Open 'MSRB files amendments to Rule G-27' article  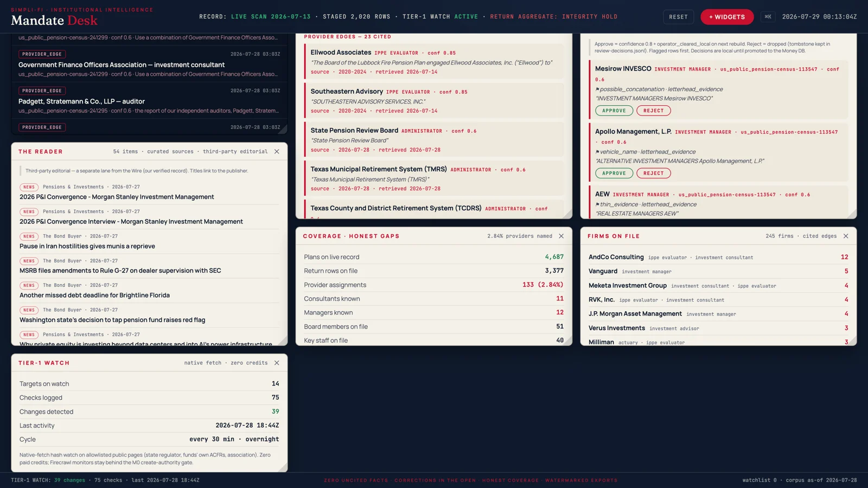point(120,271)
